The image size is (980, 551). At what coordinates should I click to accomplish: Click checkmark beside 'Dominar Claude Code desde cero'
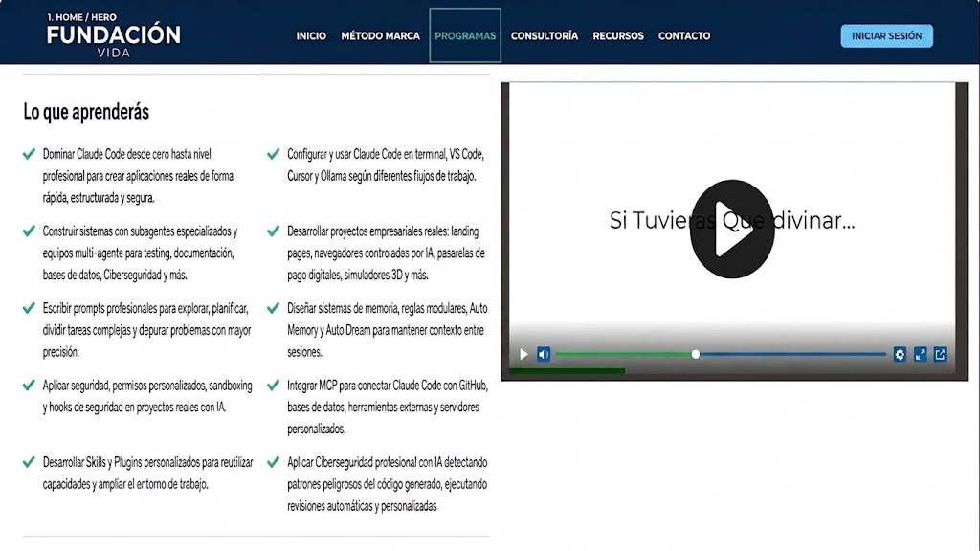point(29,154)
